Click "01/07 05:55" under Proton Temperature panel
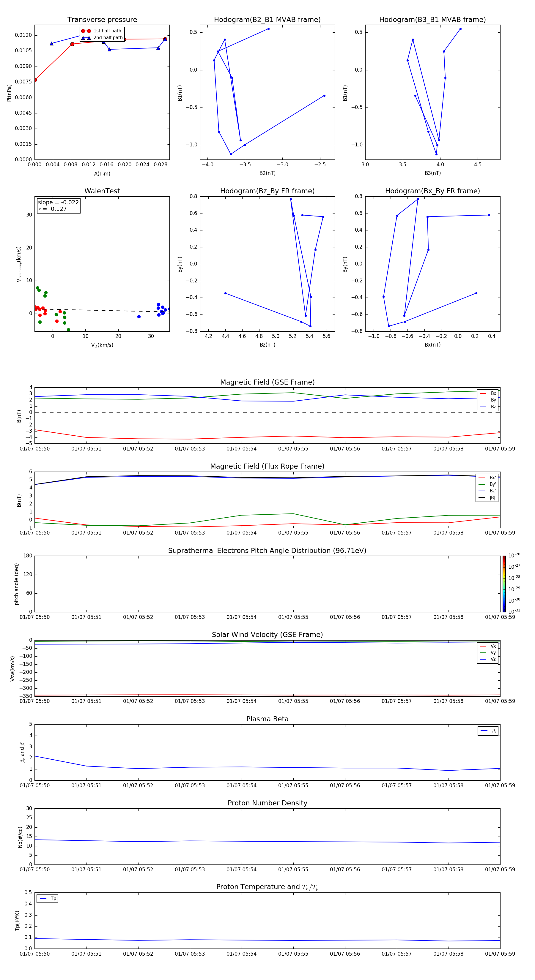The height and width of the screenshot is (980, 535). pos(293,954)
